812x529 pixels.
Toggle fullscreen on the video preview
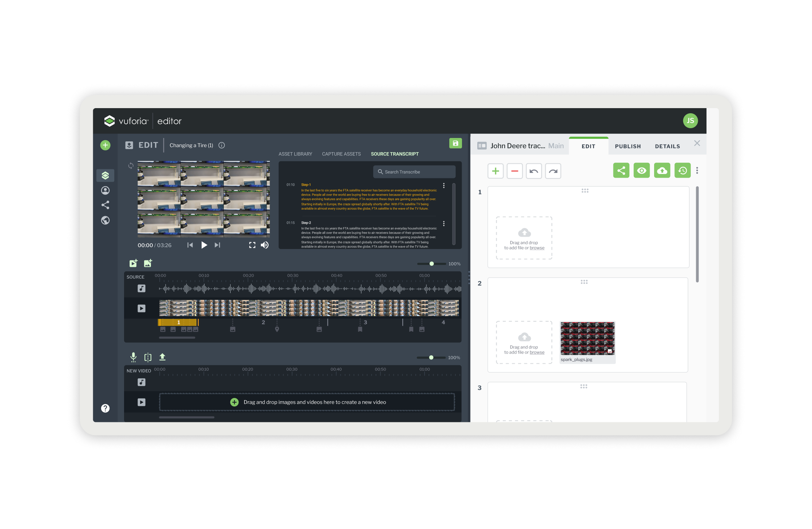coord(252,245)
